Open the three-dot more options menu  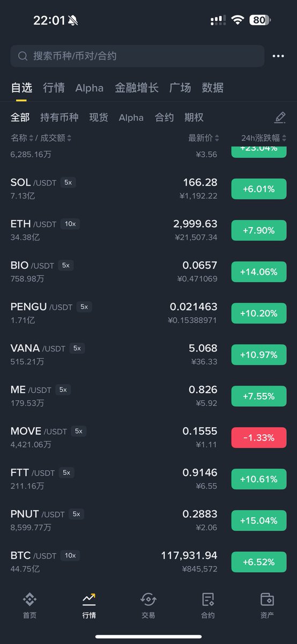point(278,56)
